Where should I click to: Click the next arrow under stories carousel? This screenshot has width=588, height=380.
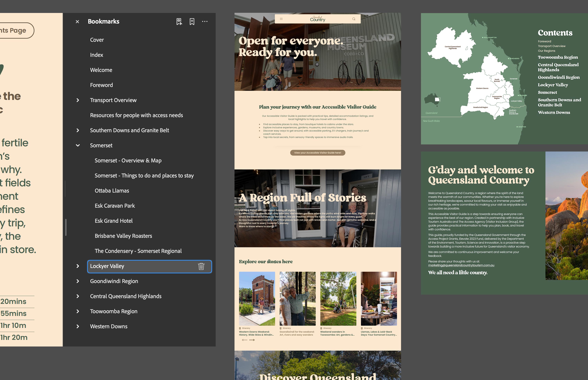click(x=252, y=340)
